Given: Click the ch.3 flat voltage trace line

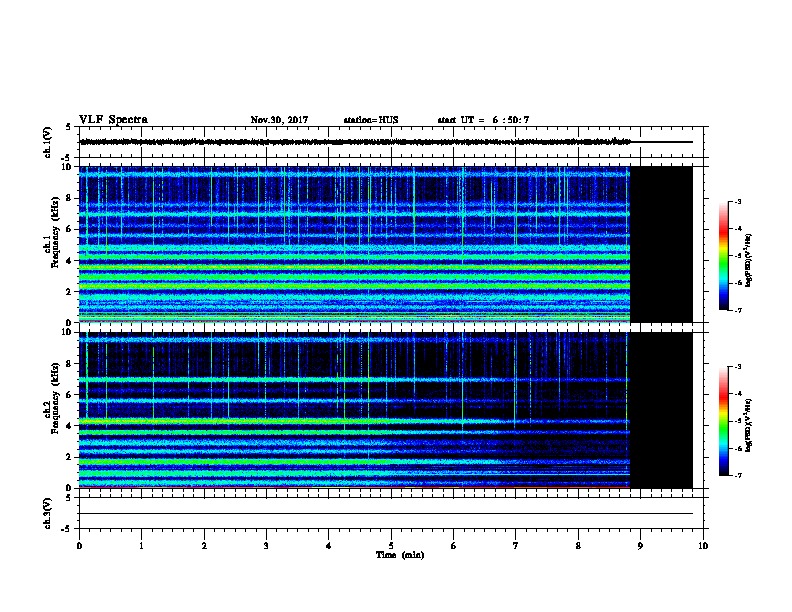Looking at the screenshot, I should click(x=385, y=514).
